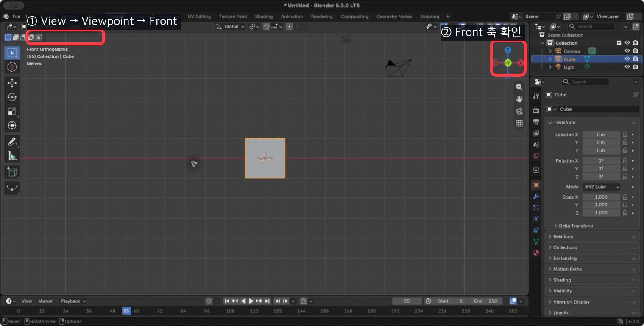Switch to Scripting workspace tab

coord(429,17)
